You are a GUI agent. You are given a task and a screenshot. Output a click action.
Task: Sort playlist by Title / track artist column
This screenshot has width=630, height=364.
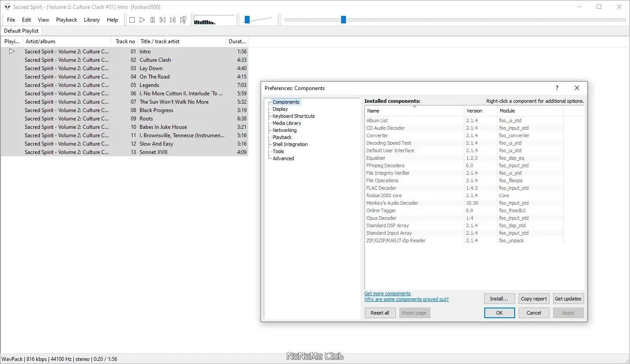click(182, 41)
